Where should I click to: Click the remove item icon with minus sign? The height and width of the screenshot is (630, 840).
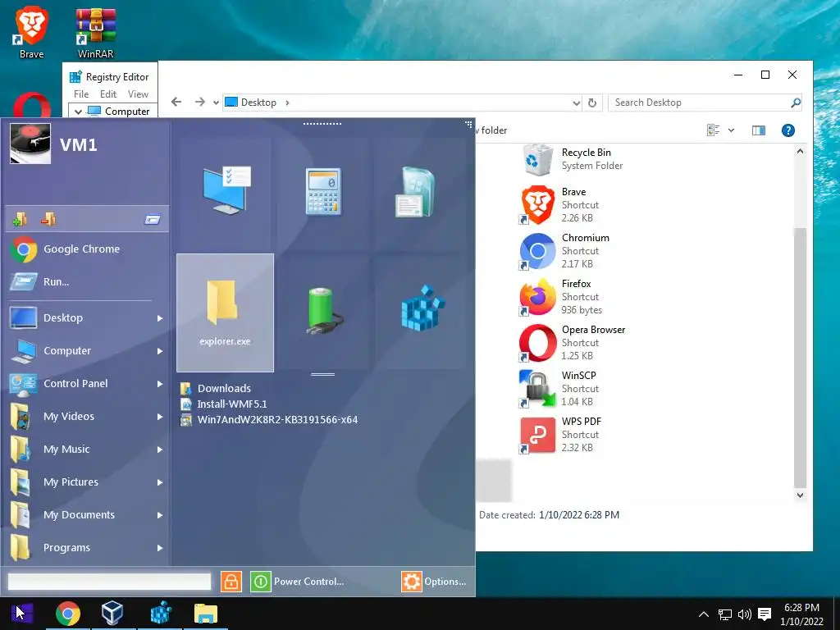coord(48,218)
